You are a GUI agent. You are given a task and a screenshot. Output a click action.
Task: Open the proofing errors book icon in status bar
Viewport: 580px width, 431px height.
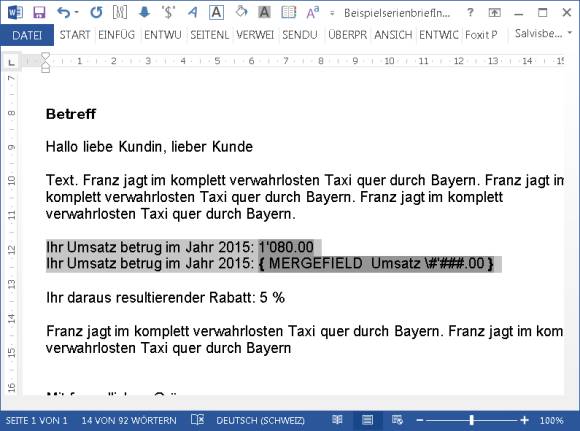tap(198, 420)
